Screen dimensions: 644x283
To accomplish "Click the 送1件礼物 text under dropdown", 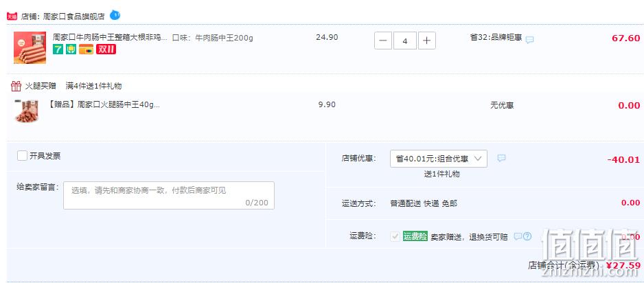I will (442, 174).
